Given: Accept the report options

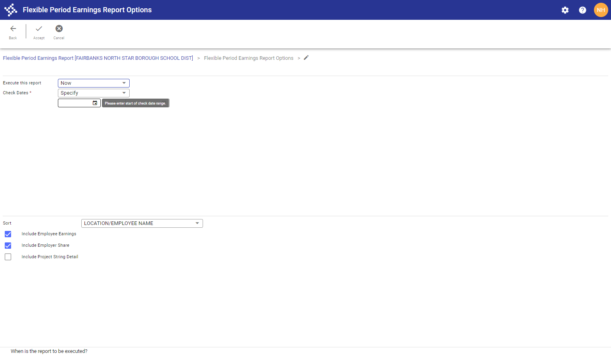Looking at the screenshot, I should click(x=39, y=32).
